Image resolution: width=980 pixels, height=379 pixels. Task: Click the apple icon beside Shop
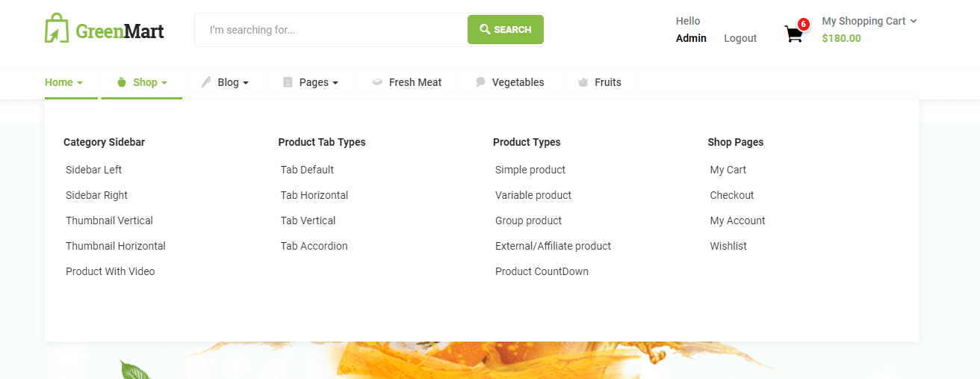click(122, 82)
